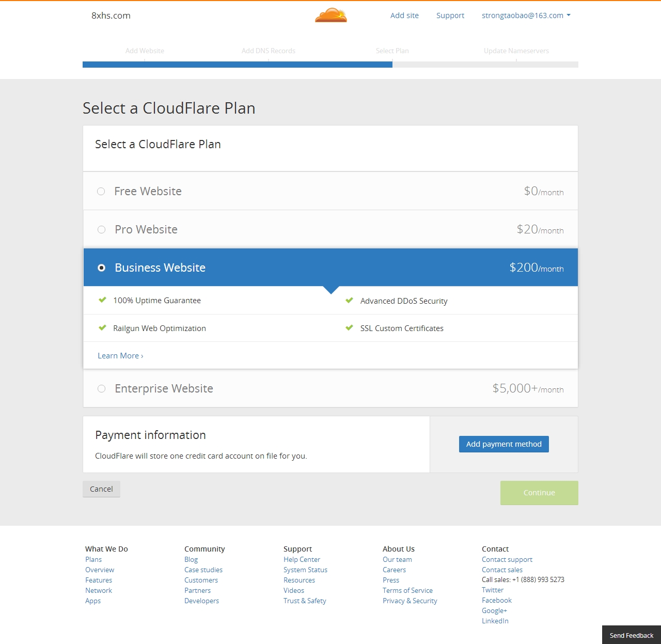Open the Twitter footer link

[x=493, y=590]
